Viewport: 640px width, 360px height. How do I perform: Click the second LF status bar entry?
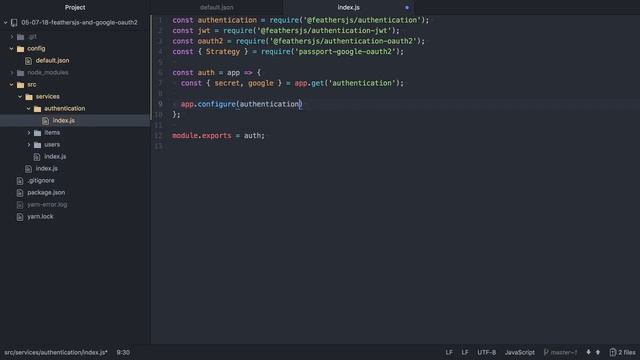[x=464, y=352]
